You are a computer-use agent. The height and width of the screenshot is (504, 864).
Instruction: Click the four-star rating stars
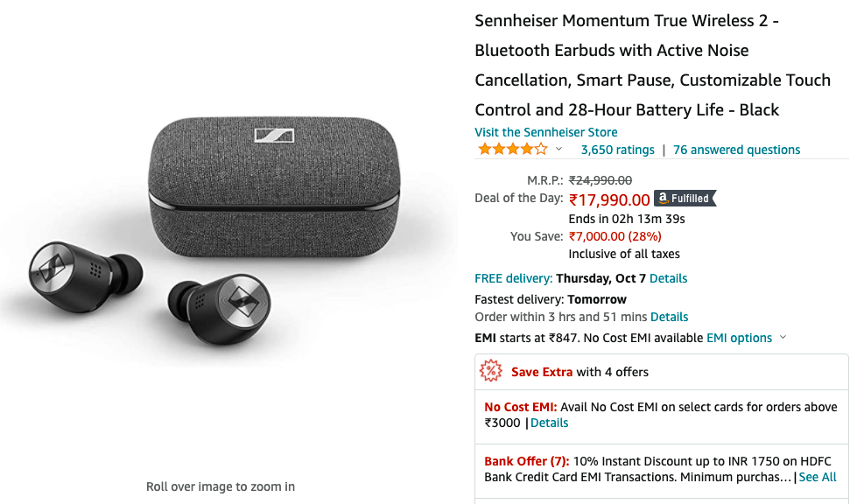512,150
